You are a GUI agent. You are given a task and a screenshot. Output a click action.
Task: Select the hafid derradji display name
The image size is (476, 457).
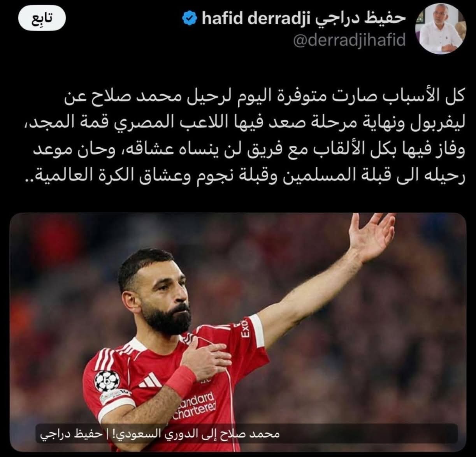pos(255,18)
